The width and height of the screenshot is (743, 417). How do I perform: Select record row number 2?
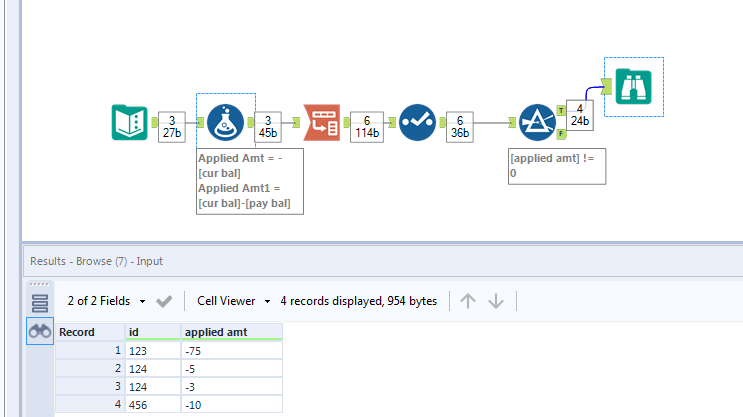tap(90, 369)
